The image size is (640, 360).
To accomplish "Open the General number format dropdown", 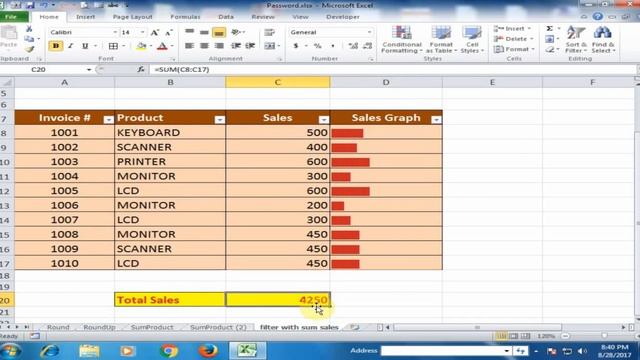I will 369,32.
